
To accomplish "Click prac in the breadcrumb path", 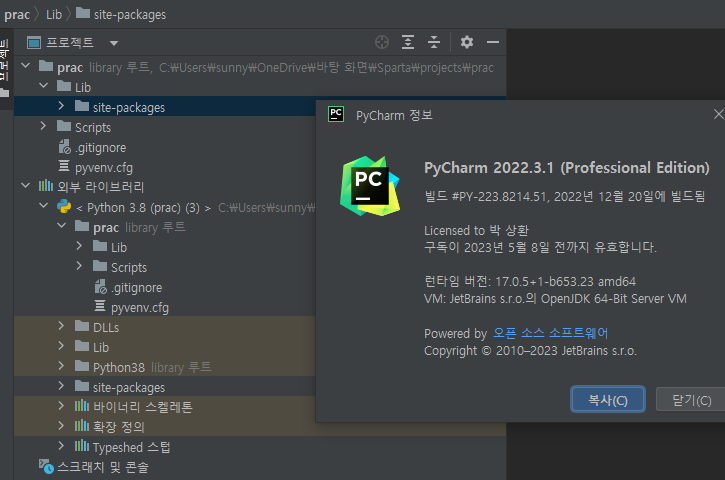I will (17, 15).
